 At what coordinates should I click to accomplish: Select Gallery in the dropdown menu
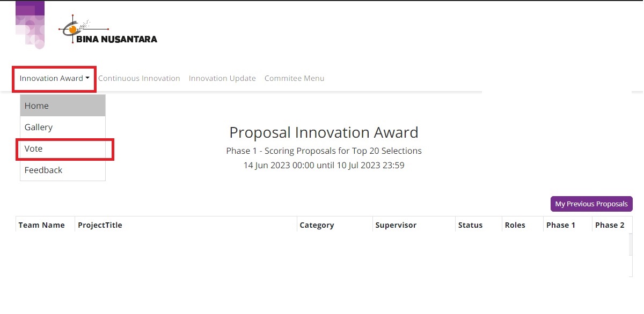(63, 127)
